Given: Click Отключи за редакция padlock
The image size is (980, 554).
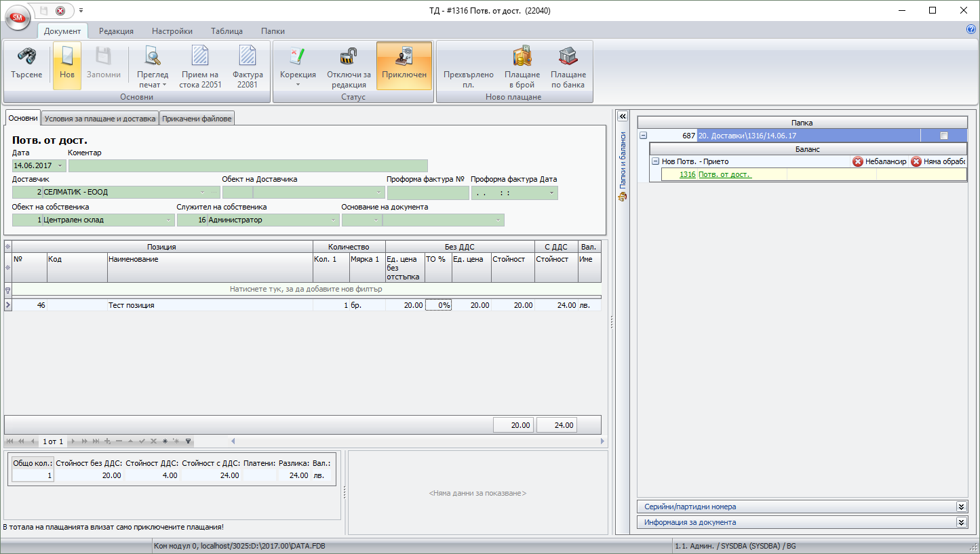Looking at the screenshot, I should point(349,56).
